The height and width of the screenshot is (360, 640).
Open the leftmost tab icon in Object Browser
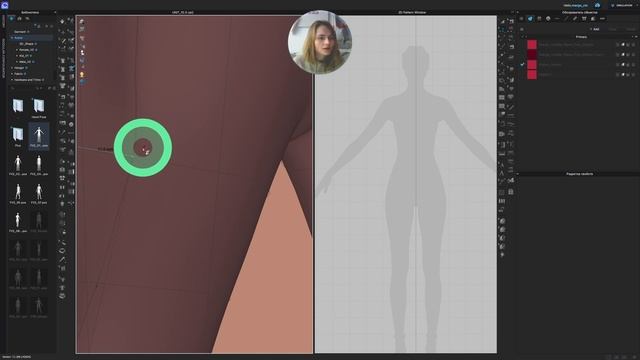tap(521, 19)
